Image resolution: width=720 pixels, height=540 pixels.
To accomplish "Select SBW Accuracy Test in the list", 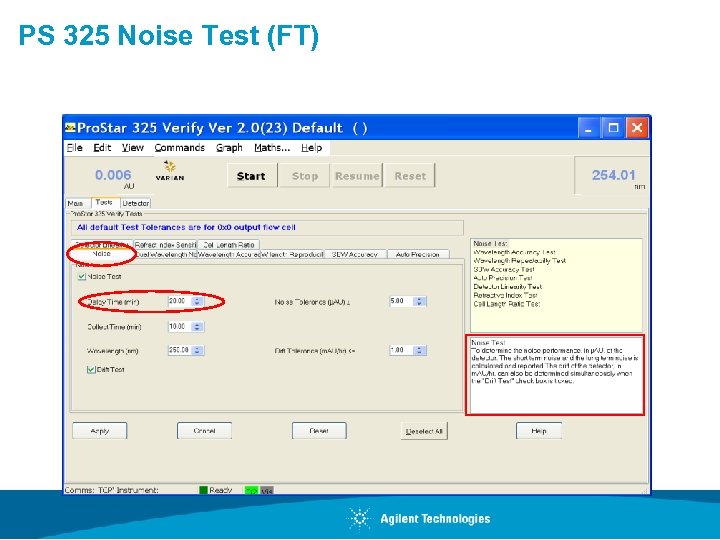I will (x=504, y=270).
